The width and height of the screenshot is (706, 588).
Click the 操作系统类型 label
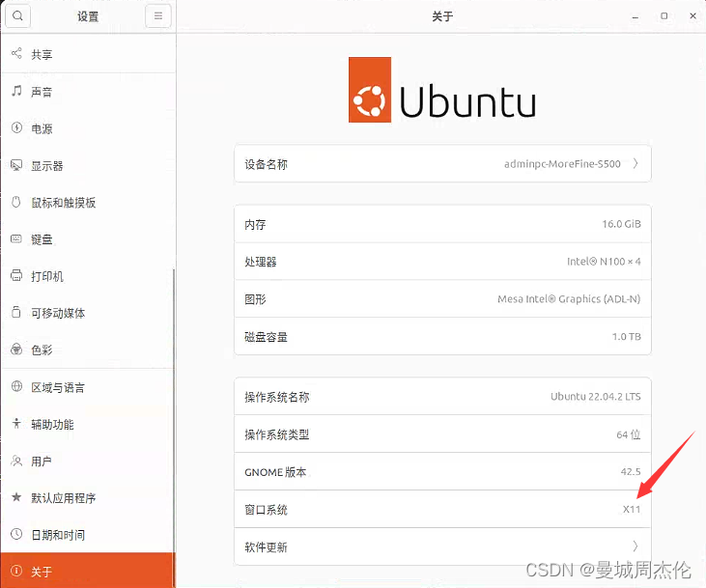click(x=277, y=434)
